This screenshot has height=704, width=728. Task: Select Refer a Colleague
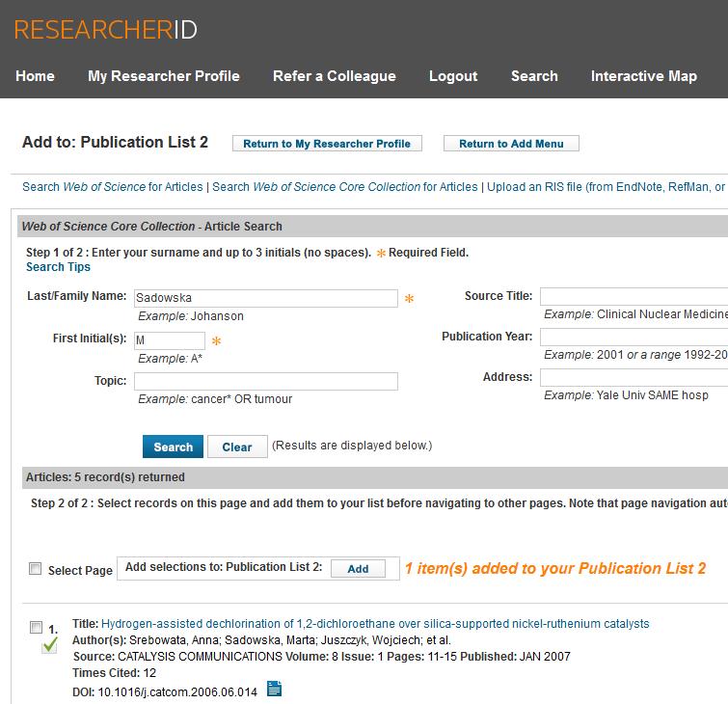point(335,75)
